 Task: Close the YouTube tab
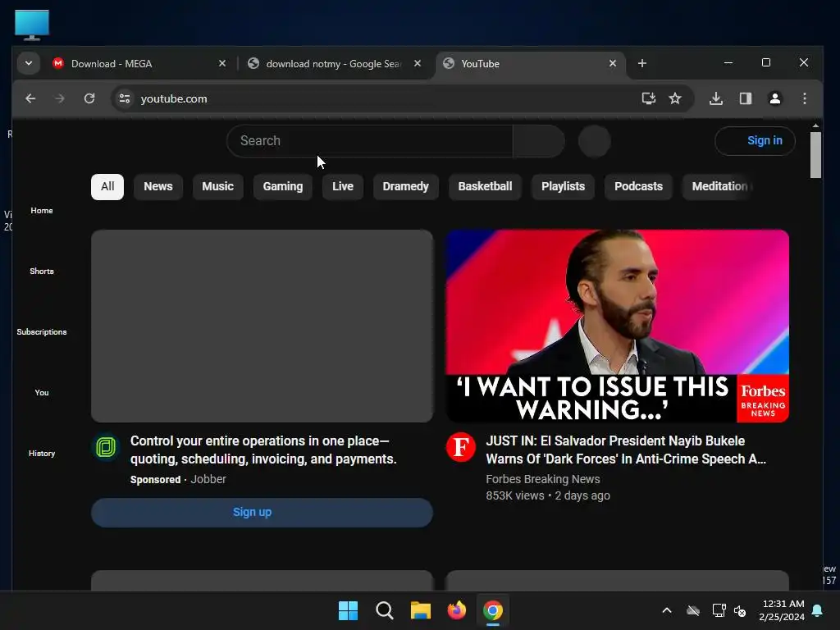click(x=613, y=63)
